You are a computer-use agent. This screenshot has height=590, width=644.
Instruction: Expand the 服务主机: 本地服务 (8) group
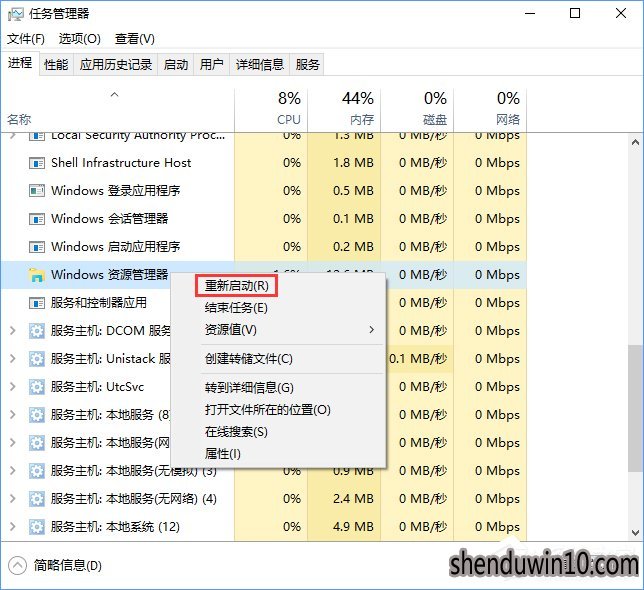tap(13, 415)
